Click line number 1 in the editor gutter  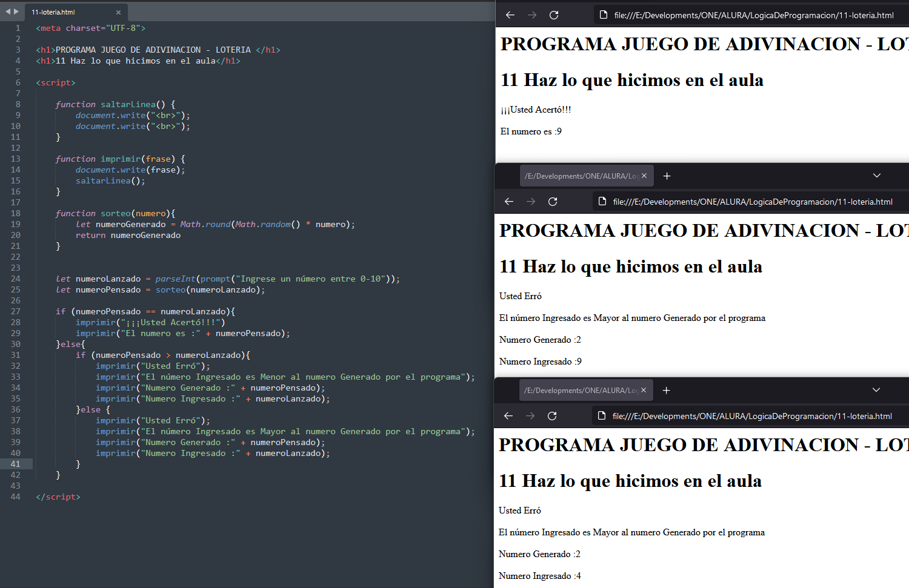[18, 28]
